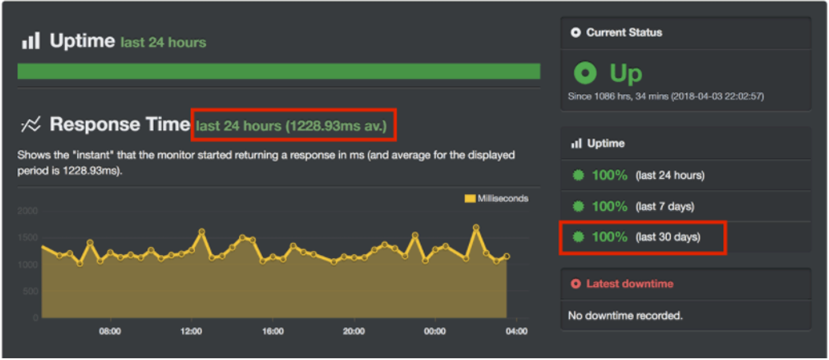Screen dimensions: 829x360
Task: Click green dot beside last 24 hours
Action: coord(578,176)
